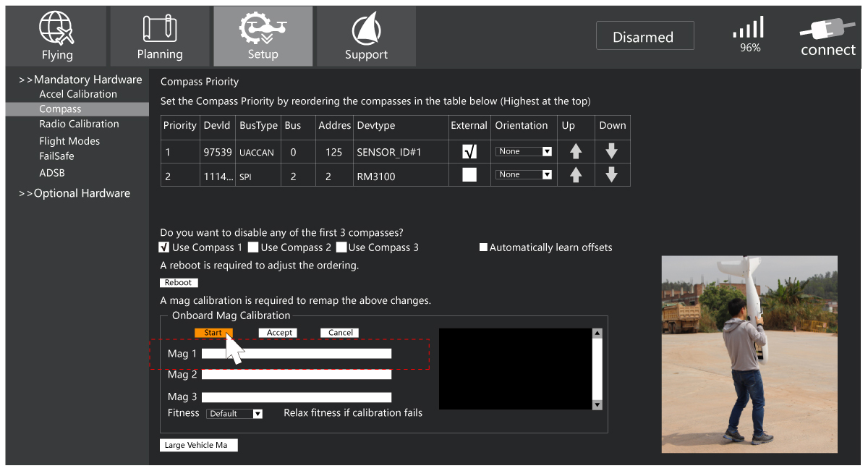Image resolution: width=868 pixels, height=471 pixels.
Task: Enable Automatically learn offsets
Action: pyautogui.click(x=483, y=247)
